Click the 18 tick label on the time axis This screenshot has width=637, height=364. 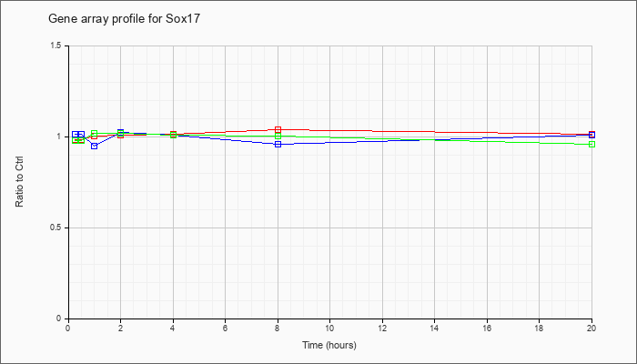[539, 328]
